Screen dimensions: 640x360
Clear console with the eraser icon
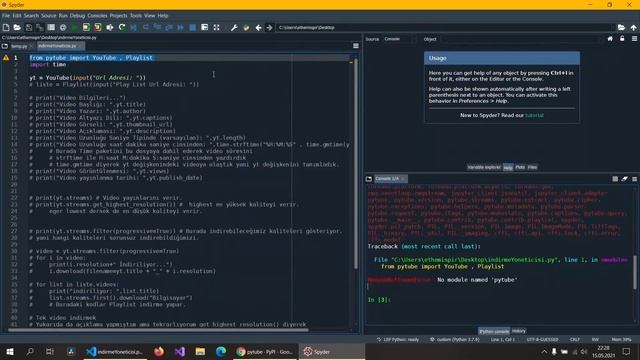[x=624, y=179]
